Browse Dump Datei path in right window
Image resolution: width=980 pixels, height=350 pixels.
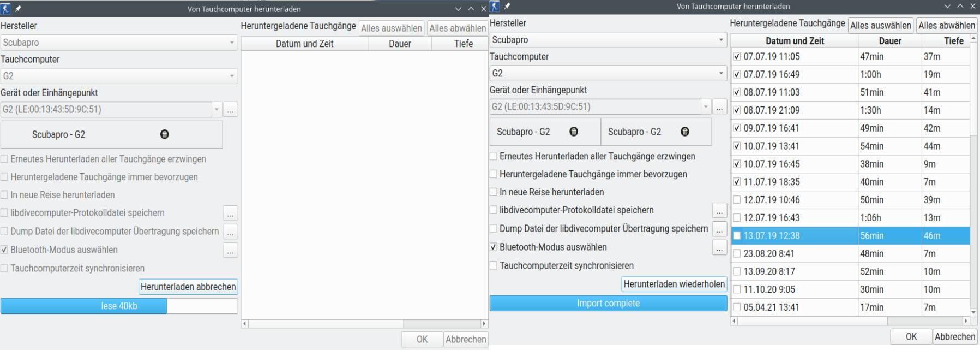pos(720,229)
